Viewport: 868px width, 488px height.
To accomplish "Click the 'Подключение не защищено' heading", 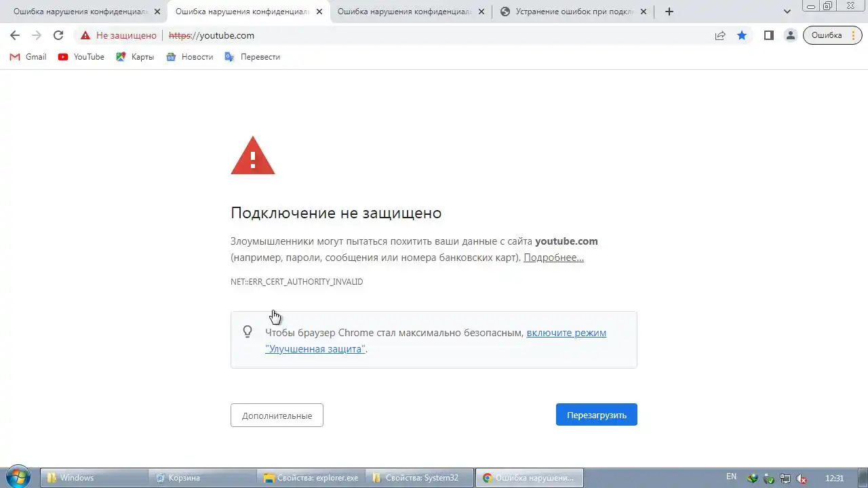I will click(336, 213).
